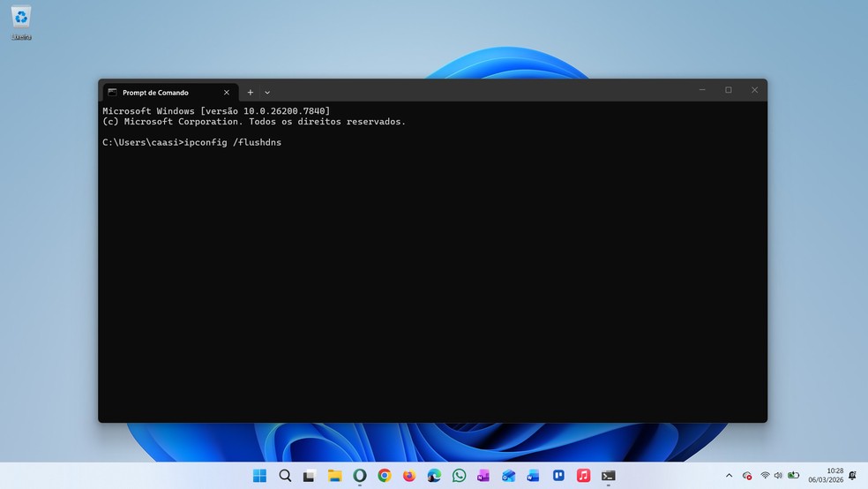The height and width of the screenshot is (489, 868).
Task: Open OneNote from the taskbar
Action: [x=483, y=476]
